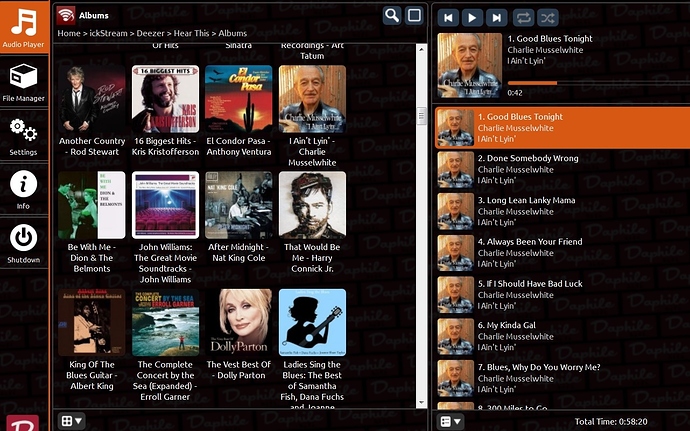Viewport: 690px width, 431px height.
Task: Click the Total Time 0:58:20 status text
Action: 611,422
